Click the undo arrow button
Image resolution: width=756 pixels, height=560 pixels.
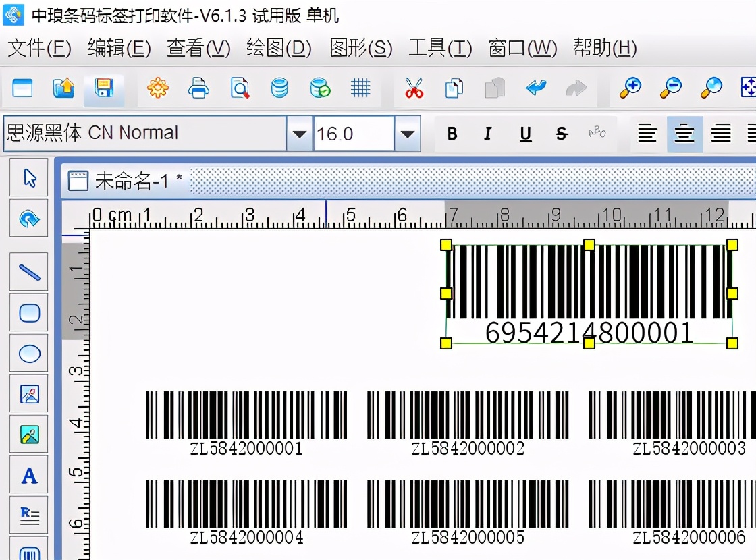pos(536,88)
